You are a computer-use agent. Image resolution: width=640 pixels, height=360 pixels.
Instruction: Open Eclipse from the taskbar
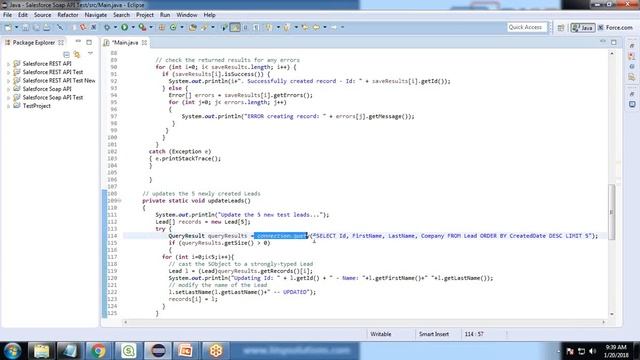click(158, 351)
